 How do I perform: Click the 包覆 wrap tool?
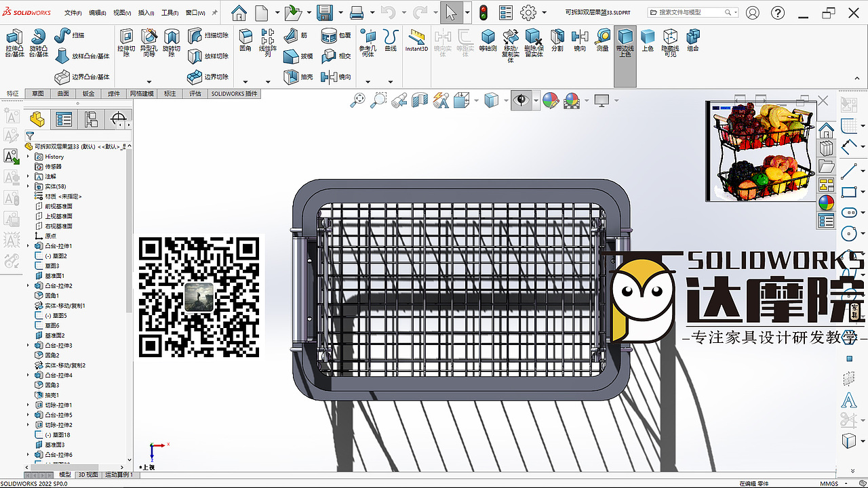[336, 35]
